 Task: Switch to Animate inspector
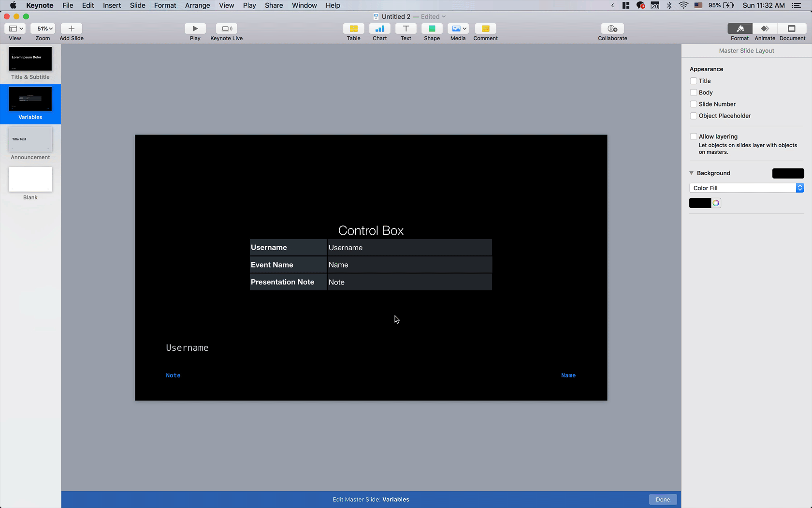tap(765, 29)
